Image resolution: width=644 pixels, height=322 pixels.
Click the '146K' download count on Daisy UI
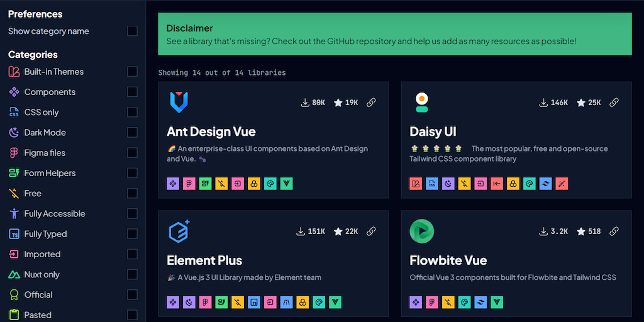pos(559,103)
